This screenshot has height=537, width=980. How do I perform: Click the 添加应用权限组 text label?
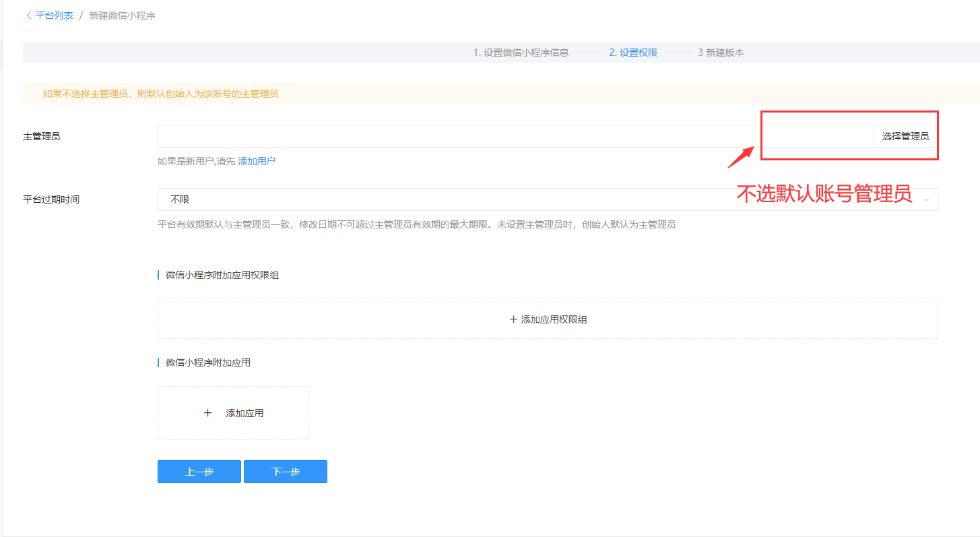tap(554, 319)
